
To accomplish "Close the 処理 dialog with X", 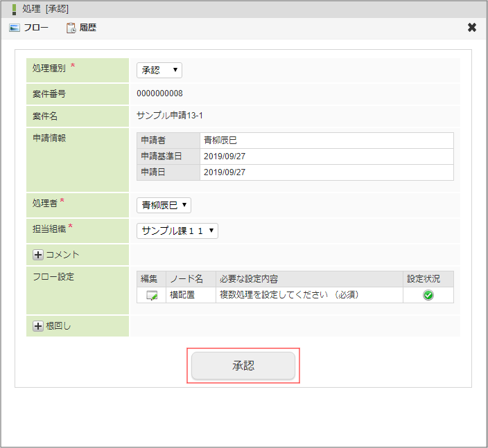I will coord(472,28).
